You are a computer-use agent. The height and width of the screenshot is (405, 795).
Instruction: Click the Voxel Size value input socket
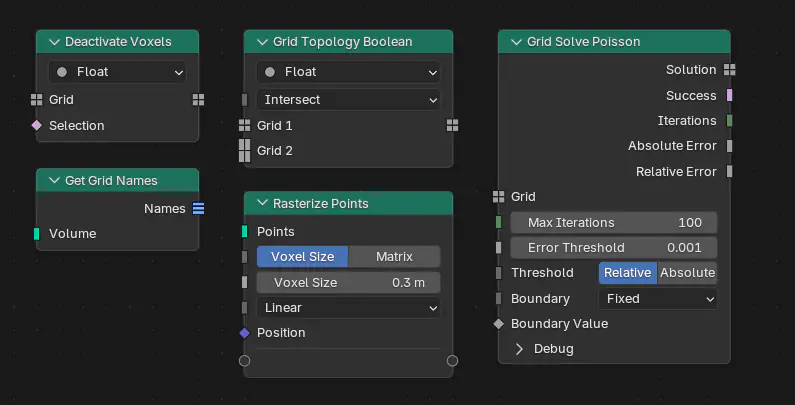pos(244,282)
